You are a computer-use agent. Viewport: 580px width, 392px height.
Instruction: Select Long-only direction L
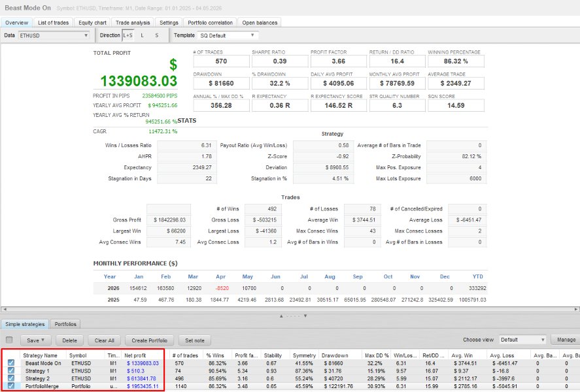[143, 35]
